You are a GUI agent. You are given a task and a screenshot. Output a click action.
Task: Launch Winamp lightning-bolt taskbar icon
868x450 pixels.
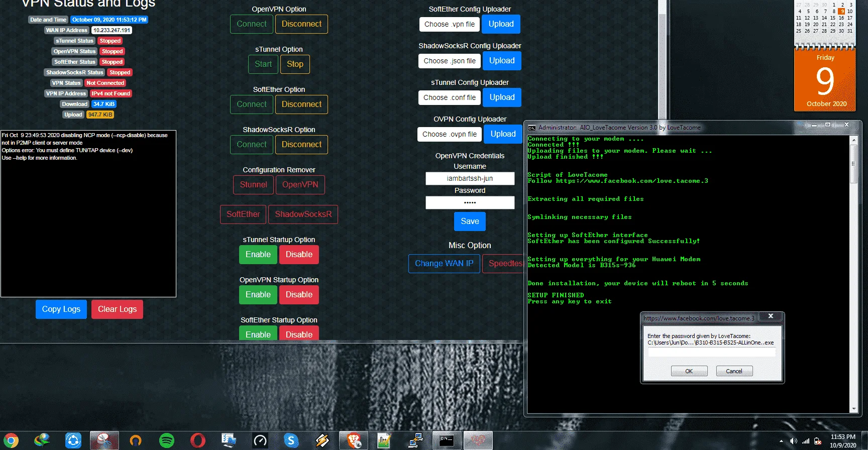tap(322, 440)
